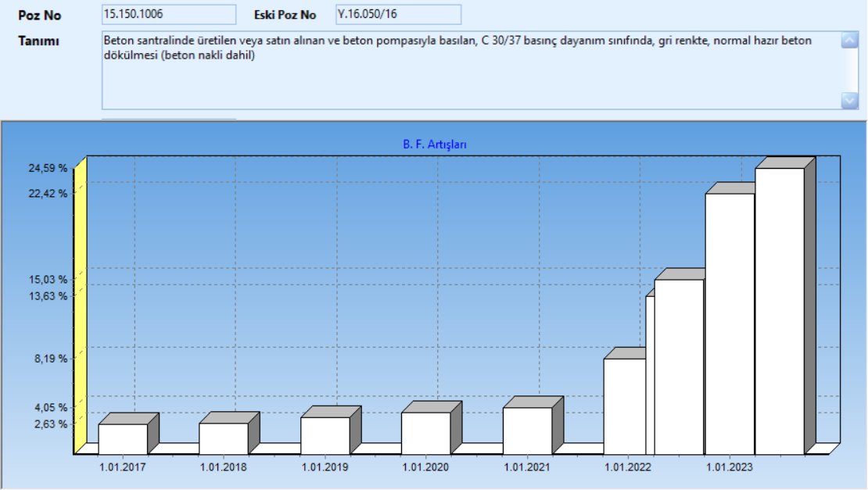Select the 1.01.2018 bar
Screen dimensions: 868x490
[224, 438]
